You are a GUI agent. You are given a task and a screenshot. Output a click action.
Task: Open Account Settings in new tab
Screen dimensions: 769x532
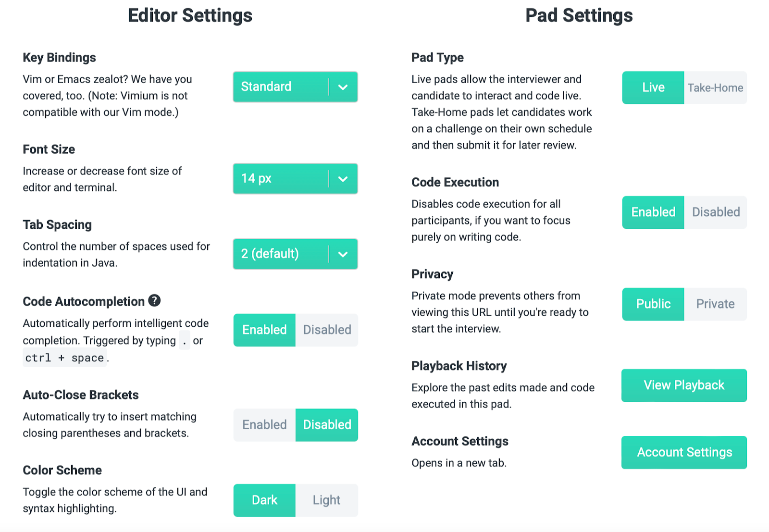click(684, 452)
